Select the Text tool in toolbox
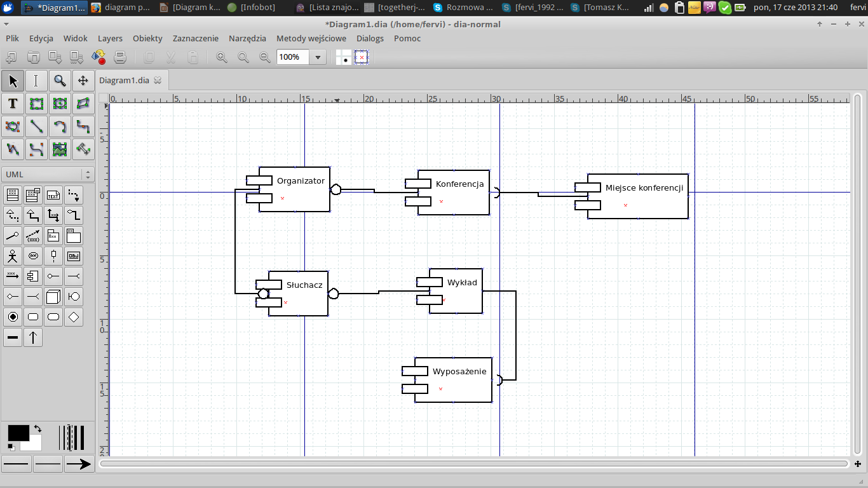 pyautogui.click(x=13, y=104)
